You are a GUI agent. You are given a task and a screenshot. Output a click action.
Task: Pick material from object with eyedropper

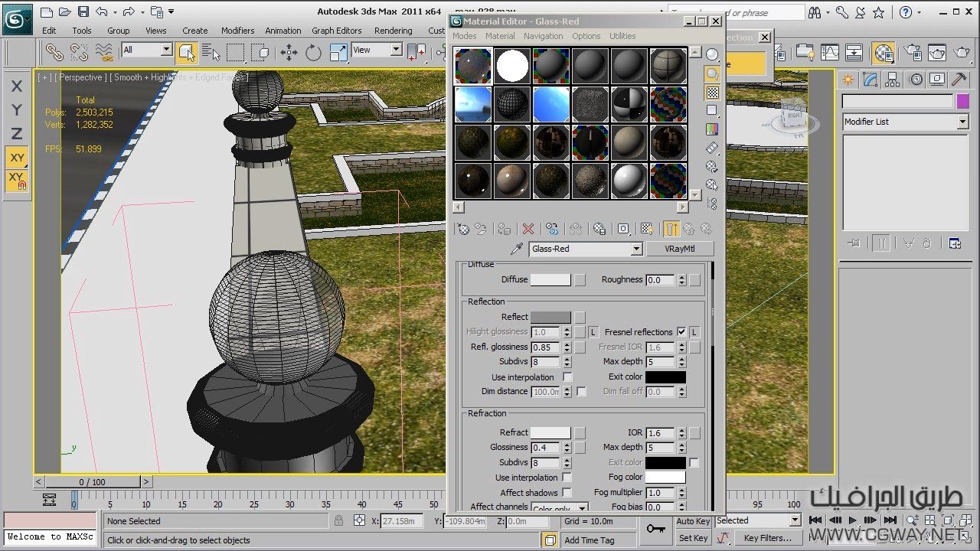[x=518, y=249]
